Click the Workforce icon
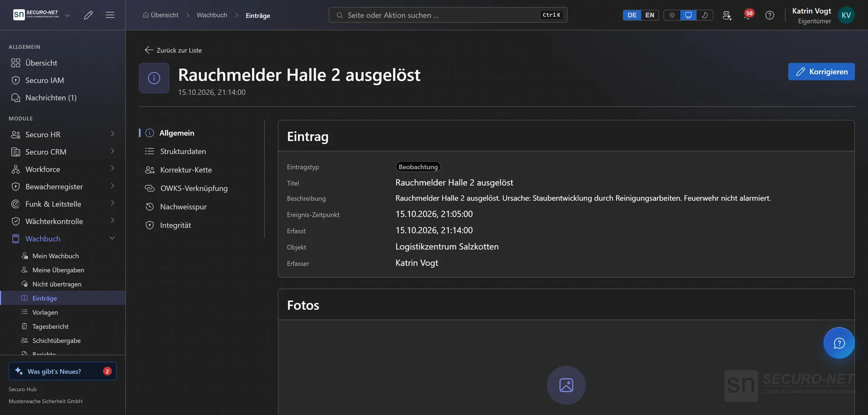The image size is (868, 415). pyautogui.click(x=16, y=169)
